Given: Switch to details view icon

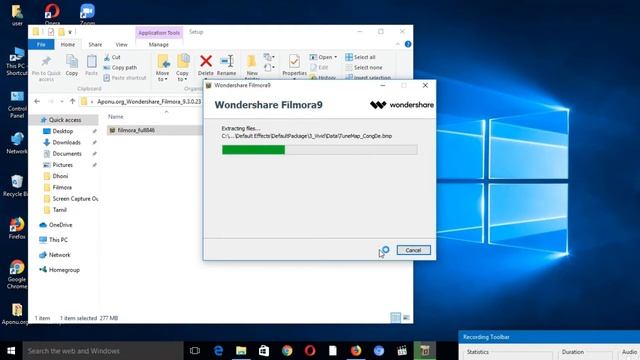Looking at the screenshot, I should coord(396,318).
